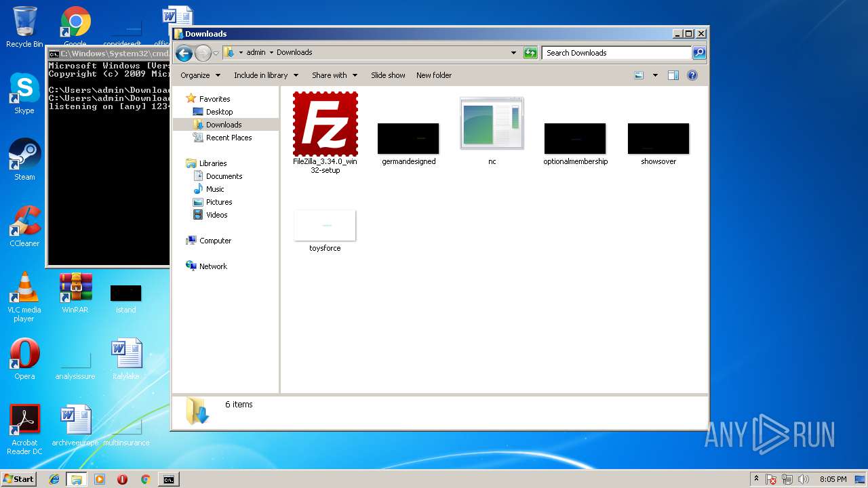Screen dimensions: 868x488
Task: Select the showsover file
Action: tap(658, 138)
